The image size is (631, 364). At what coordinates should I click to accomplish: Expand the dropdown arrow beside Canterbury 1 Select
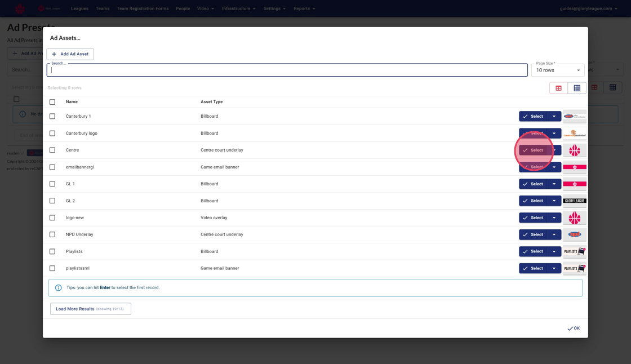[x=554, y=117]
